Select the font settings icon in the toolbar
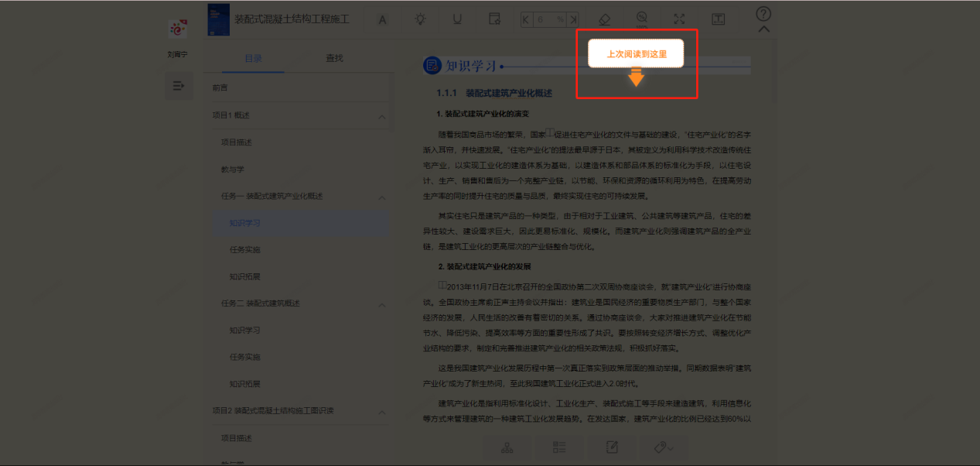Image resolution: width=980 pixels, height=466 pixels. (382, 19)
